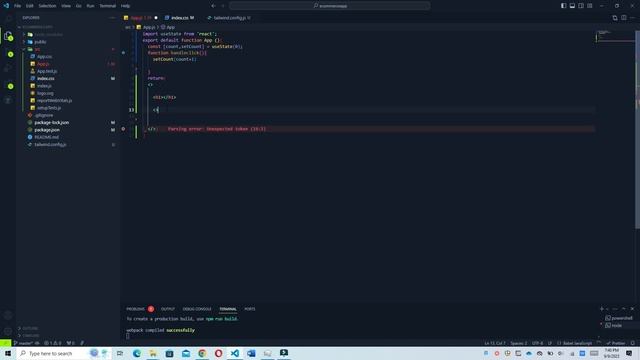The image size is (640, 360).
Task: Open the Explorer view in activity bar
Action: [x=8, y=36]
